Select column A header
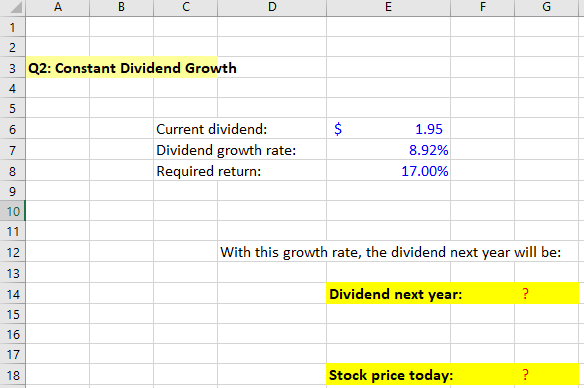Viewport: 584px width, 388px height. [x=58, y=7]
